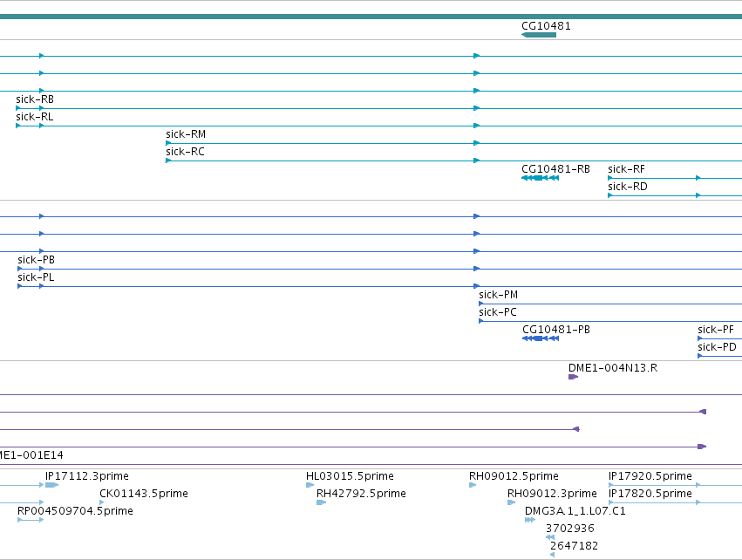The image size is (742, 560).
Task: Click the HL03015.5prime EST label
Action: 350,476
